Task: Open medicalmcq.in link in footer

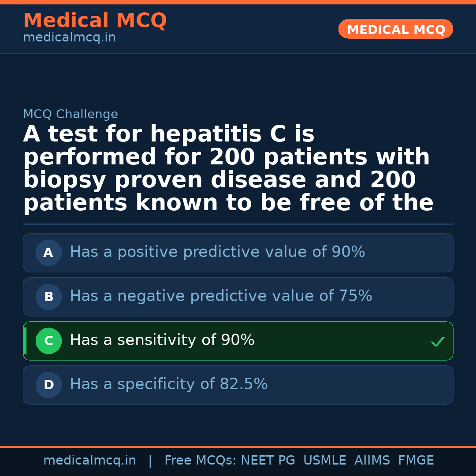Action: [x=89, y=461]
